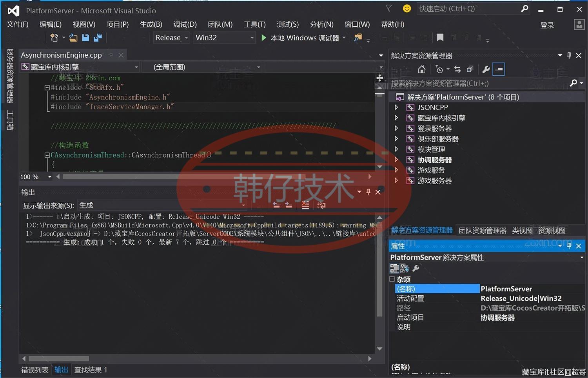Open the 调试(D) debug menu
The width and height of the screenshot is (588, 378).
tap(185, 24)
